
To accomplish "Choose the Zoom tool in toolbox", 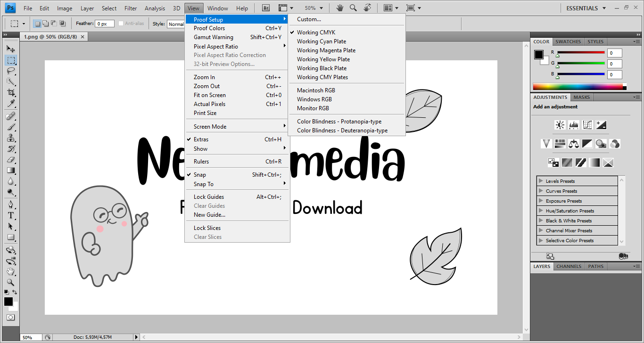I will point(11,283).
